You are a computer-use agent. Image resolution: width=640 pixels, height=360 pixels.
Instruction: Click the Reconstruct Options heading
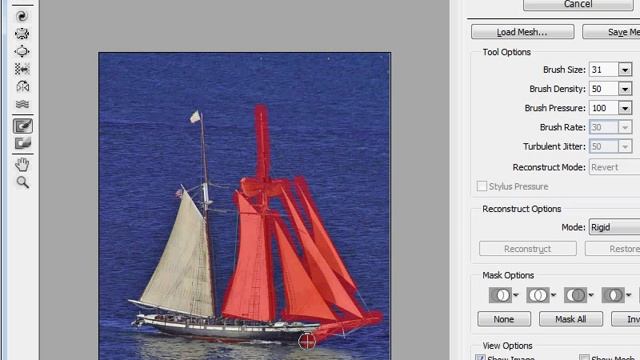pyautogui.click(x=522, y=209)
